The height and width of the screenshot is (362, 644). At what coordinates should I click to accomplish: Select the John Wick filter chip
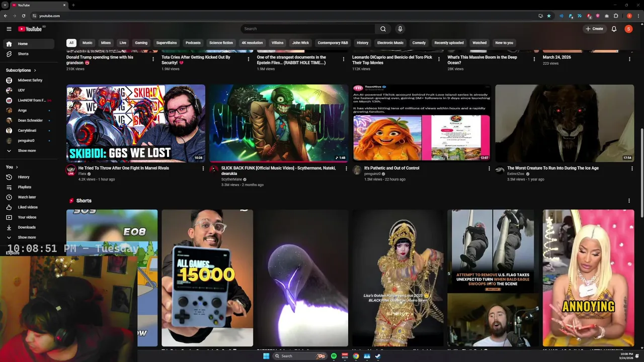pyautogui.click(x=300, y=43)
